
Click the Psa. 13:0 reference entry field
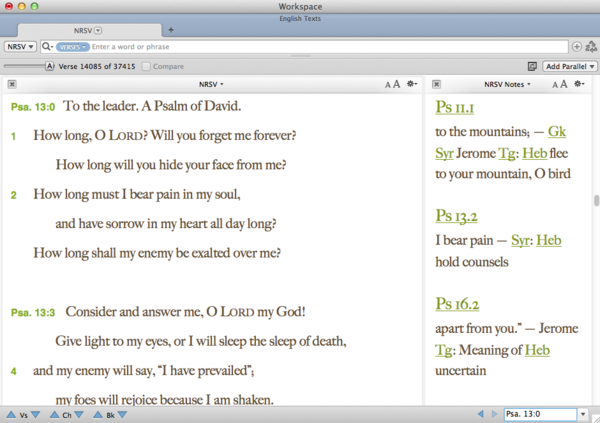point(540,414)
